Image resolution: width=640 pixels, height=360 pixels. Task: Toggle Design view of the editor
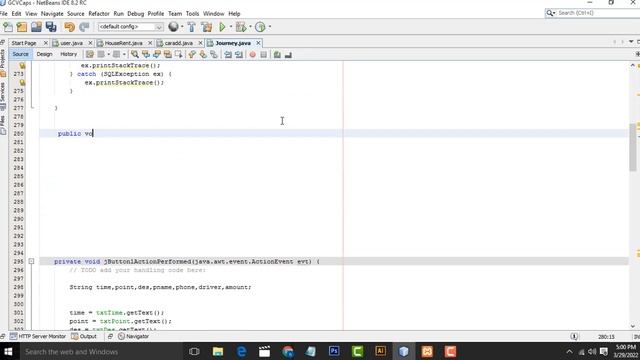44,54
